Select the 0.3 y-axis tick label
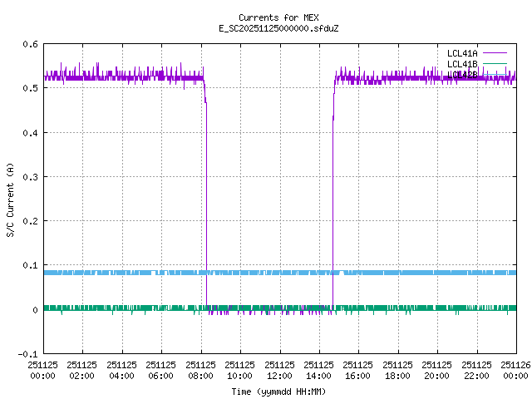 pos(30,177)
